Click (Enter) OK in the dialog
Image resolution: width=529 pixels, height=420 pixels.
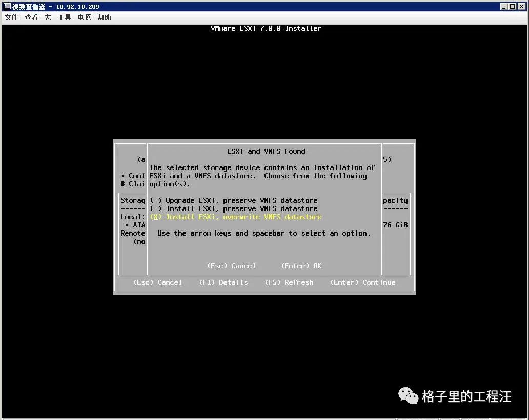click(301, 266)
